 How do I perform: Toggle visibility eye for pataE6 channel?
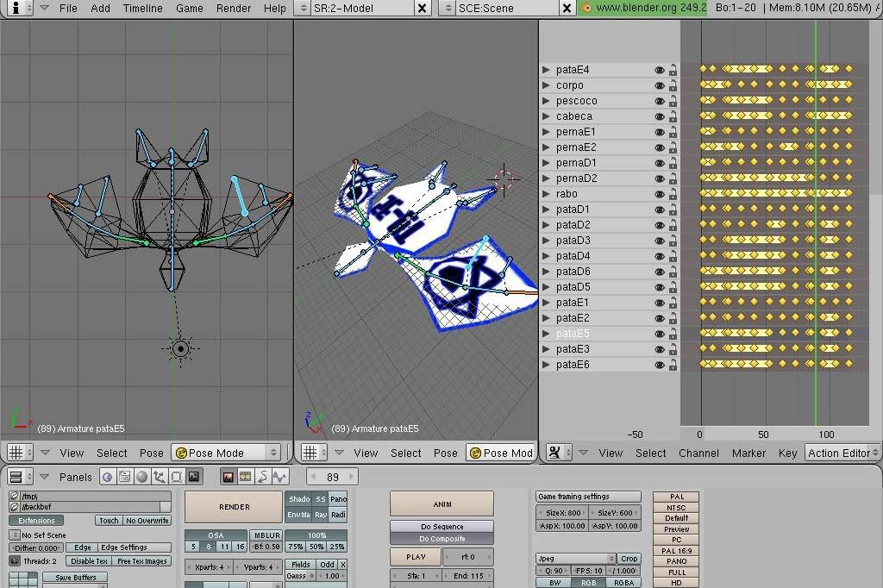pyautogui.click(x=660, y=365)
